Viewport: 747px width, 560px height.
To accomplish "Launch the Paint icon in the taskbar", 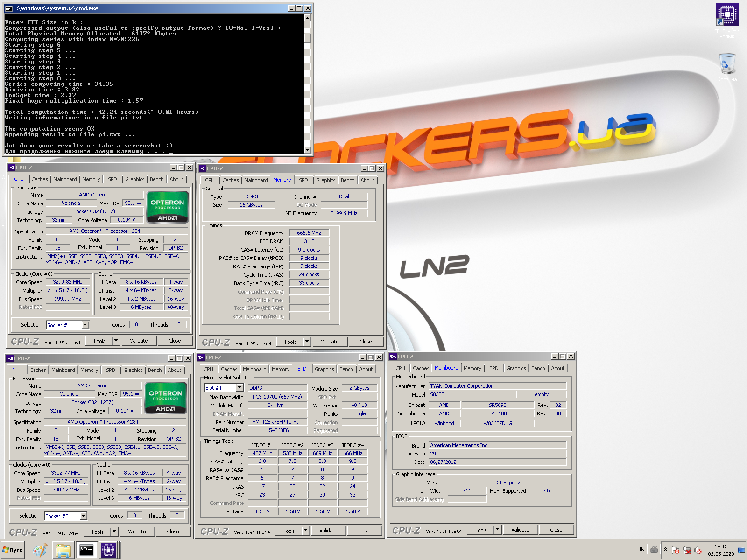I will [x=40, y=551].
